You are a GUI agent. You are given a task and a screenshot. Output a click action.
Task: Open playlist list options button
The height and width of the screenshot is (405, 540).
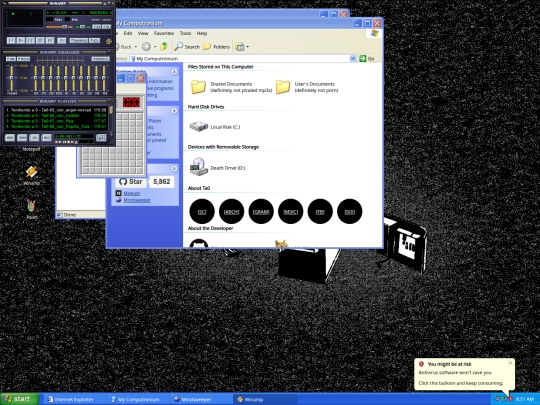101,138
